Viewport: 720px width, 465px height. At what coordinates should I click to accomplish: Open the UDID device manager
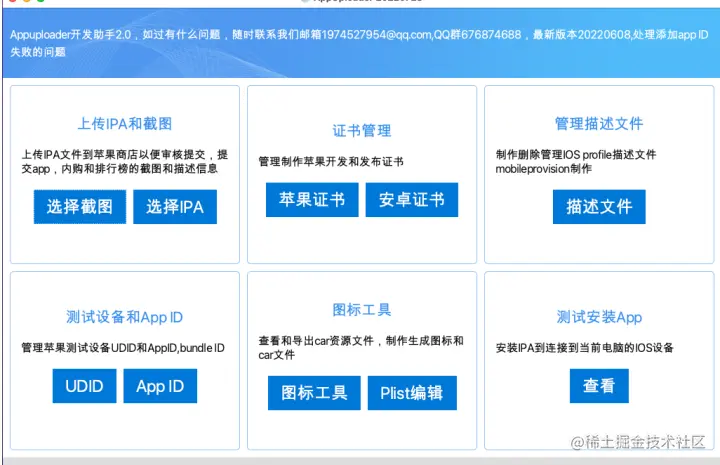[84, 386]
